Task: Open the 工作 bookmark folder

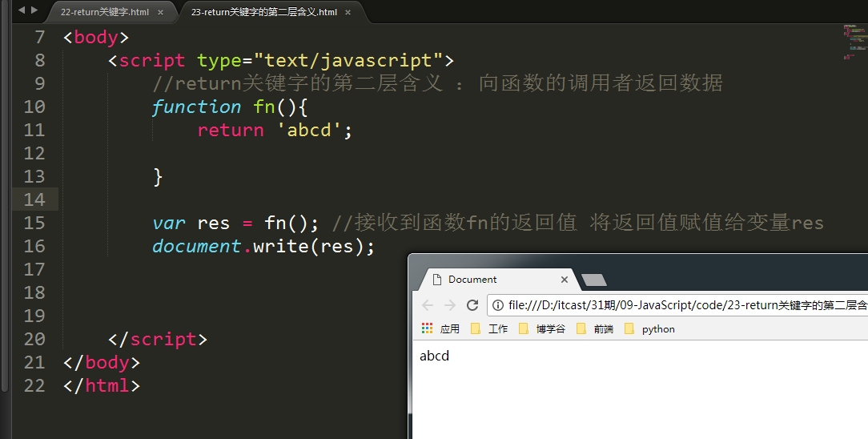Action: (x=489, y=328)
